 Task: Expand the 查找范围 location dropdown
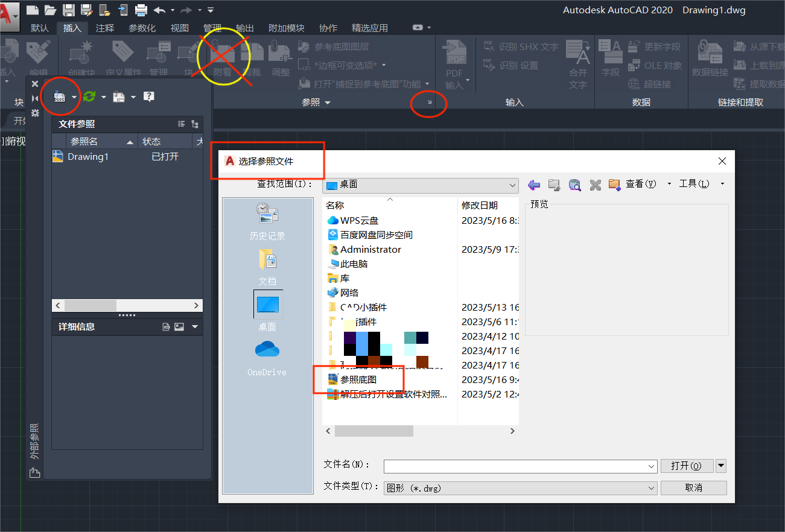coord(512,185)
